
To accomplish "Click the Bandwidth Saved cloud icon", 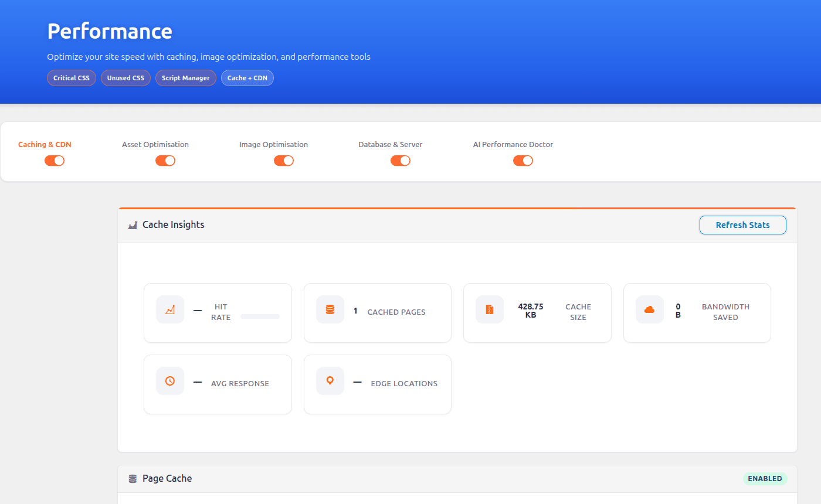I will tap(649, 309).
